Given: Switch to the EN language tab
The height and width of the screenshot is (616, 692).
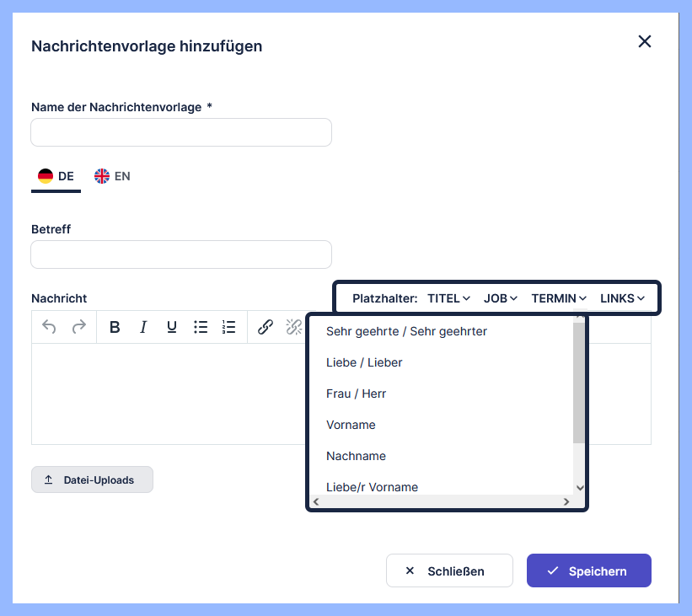Looking at the screenshot, I should click(112, 176).
